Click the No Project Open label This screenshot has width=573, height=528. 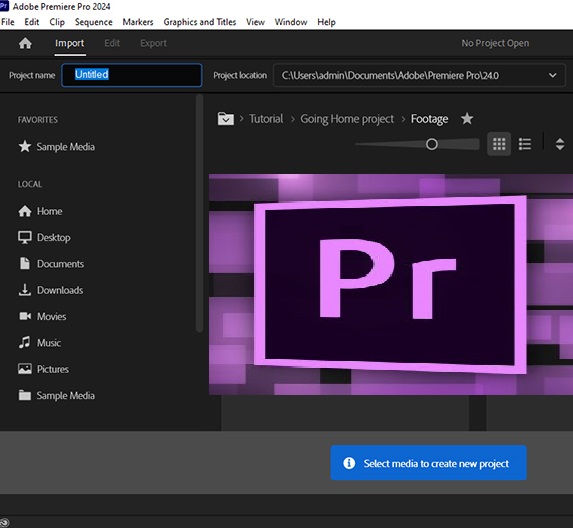tap(495, 43)
